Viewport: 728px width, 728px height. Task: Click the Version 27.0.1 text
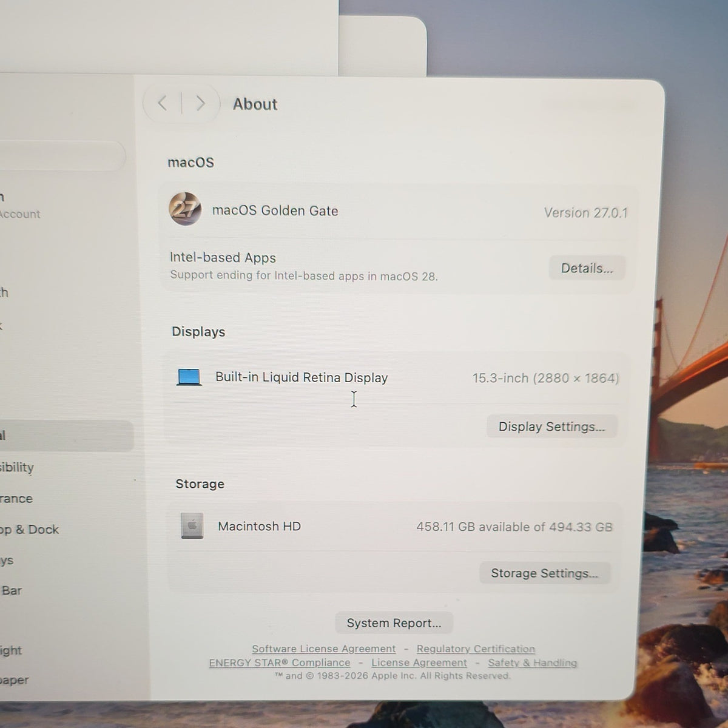click(x=585, y=212)
